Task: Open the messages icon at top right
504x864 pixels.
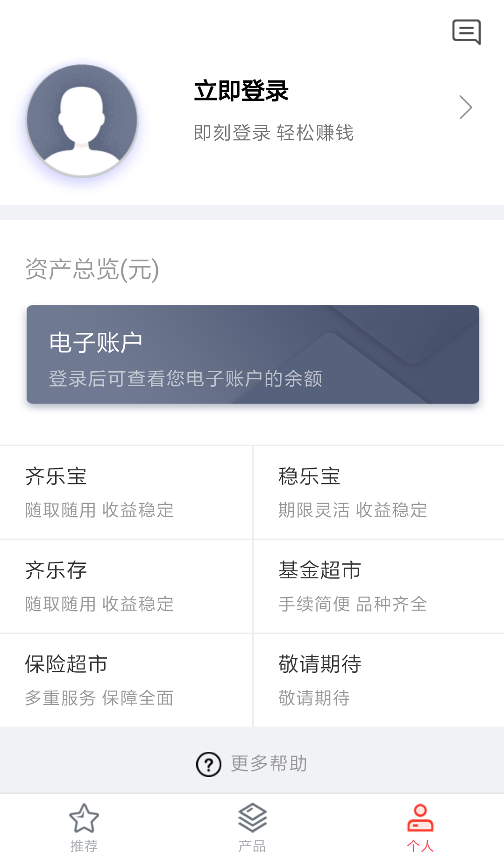Action: [x=466, y=32]
